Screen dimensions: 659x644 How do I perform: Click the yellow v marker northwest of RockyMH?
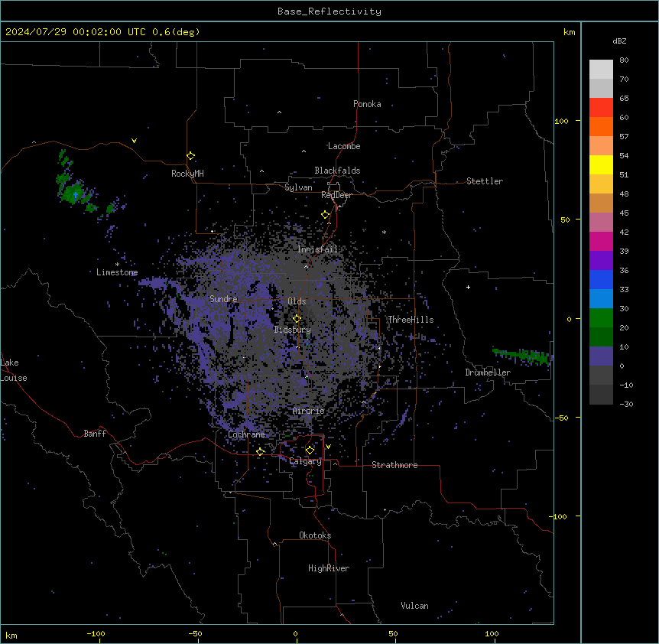pos(134,141)
